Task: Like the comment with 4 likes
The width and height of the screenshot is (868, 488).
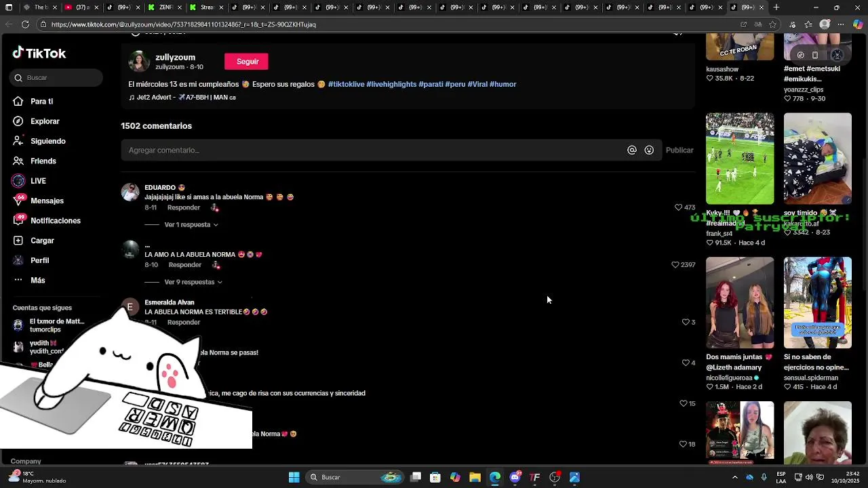Action: pos(685,363)
